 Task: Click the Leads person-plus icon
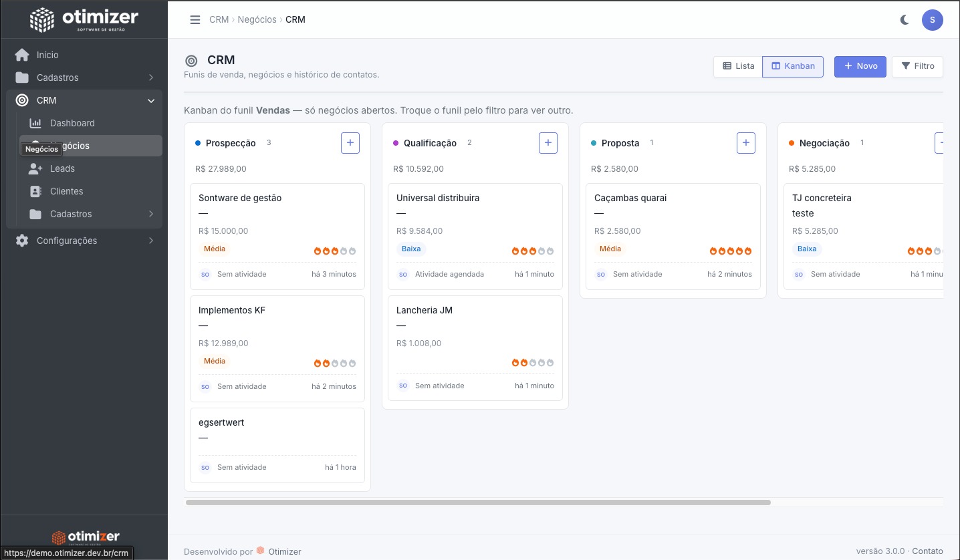(35, 168)
